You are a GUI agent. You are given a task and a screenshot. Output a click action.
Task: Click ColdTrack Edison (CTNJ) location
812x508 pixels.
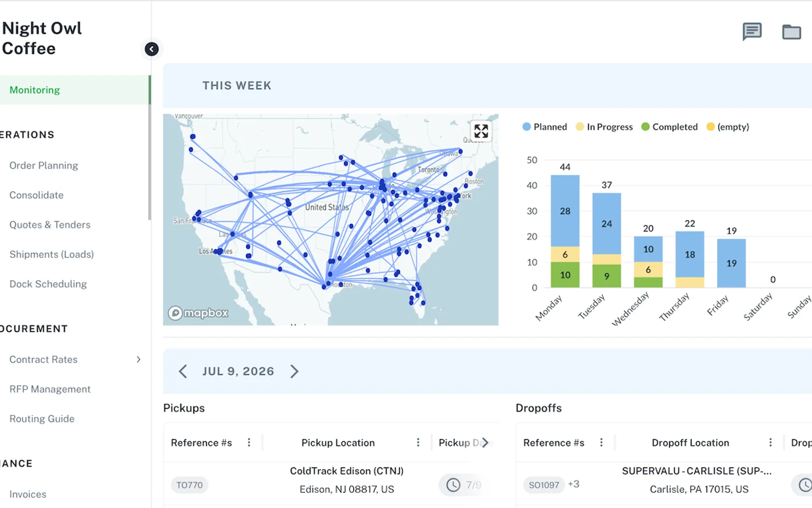(x=347, y=471)
